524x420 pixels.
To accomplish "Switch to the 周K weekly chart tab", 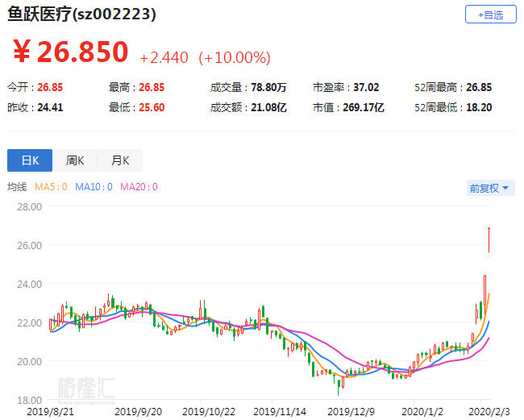I will [x=75, y=160].
